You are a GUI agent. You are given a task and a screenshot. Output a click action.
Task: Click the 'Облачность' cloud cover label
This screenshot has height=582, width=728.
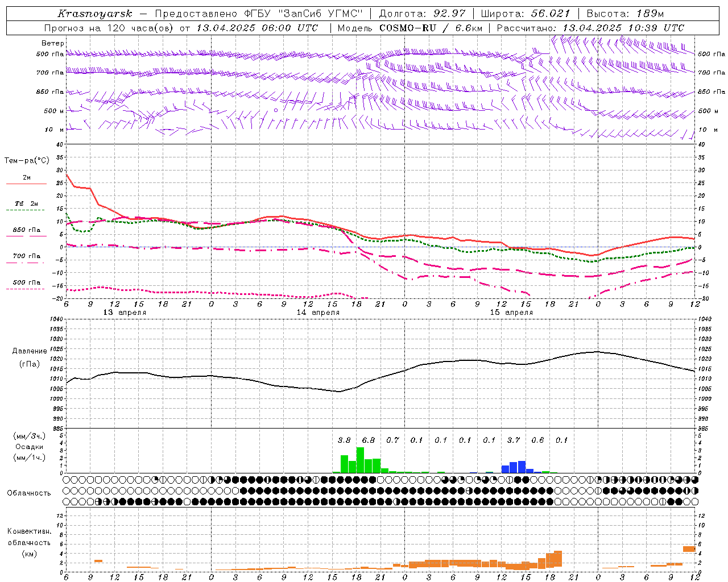pyautogui.click(x=29, y=493)
